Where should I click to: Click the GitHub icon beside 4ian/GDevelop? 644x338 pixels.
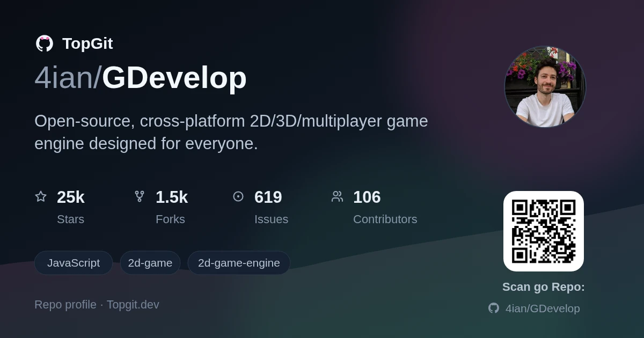494,308
